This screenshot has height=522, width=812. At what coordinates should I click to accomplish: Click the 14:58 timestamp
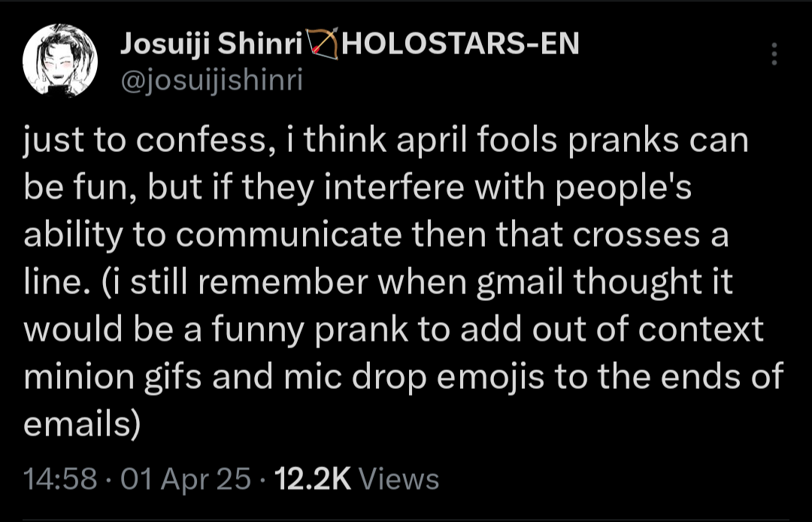coord(60,478)
